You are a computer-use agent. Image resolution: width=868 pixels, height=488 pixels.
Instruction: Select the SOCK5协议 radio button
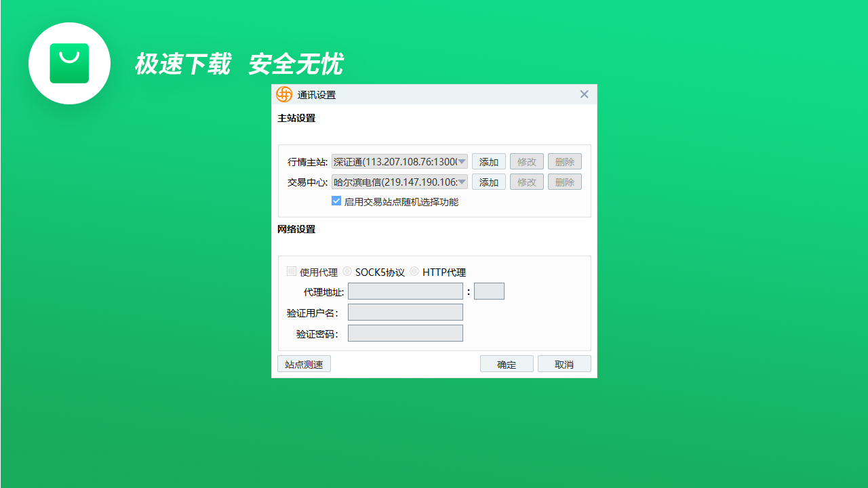pos(347,272)
